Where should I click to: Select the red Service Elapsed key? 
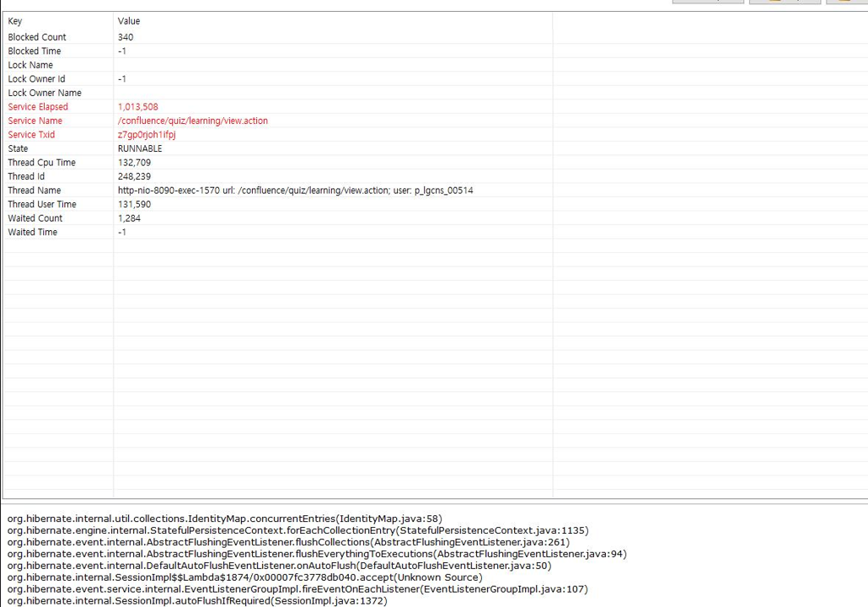coord(38,106)
